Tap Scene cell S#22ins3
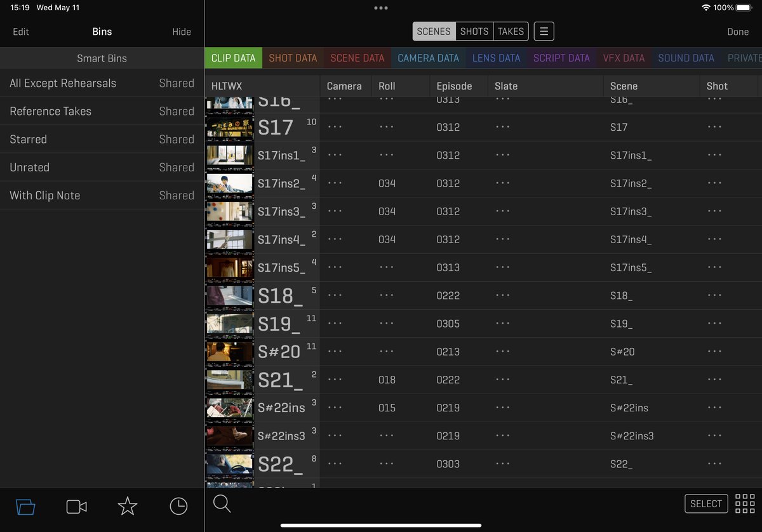 click(632, 436)
